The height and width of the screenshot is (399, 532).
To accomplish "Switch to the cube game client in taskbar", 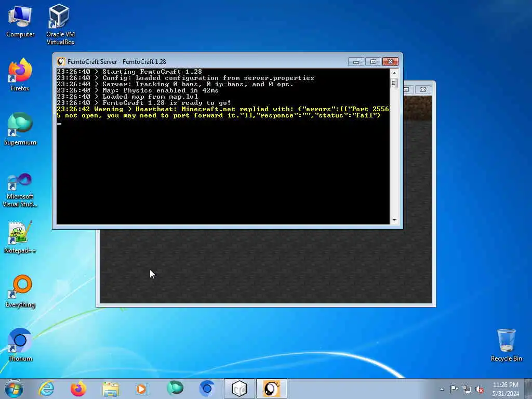I will pos(239,389).
